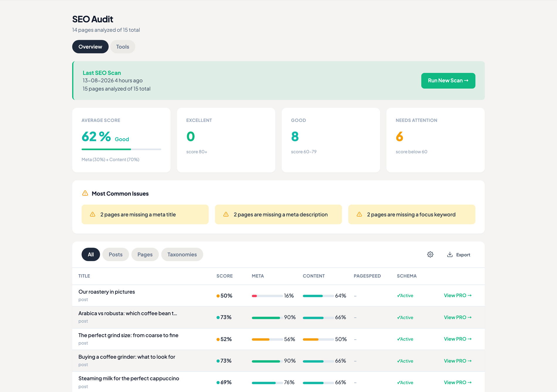The height and width of the screenshot is (392, 557).
Task: Click the CONTENT column header
Action: coord(314,276)
